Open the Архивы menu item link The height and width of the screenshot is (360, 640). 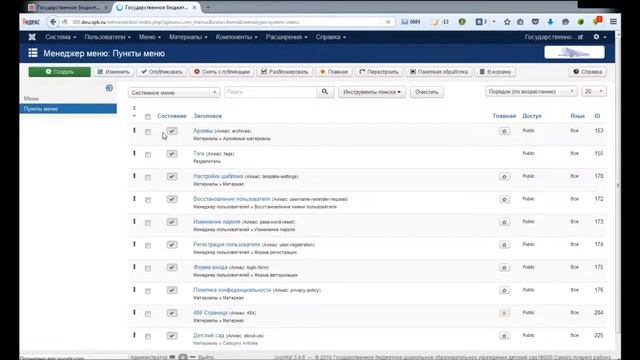(x=203, y=131)
